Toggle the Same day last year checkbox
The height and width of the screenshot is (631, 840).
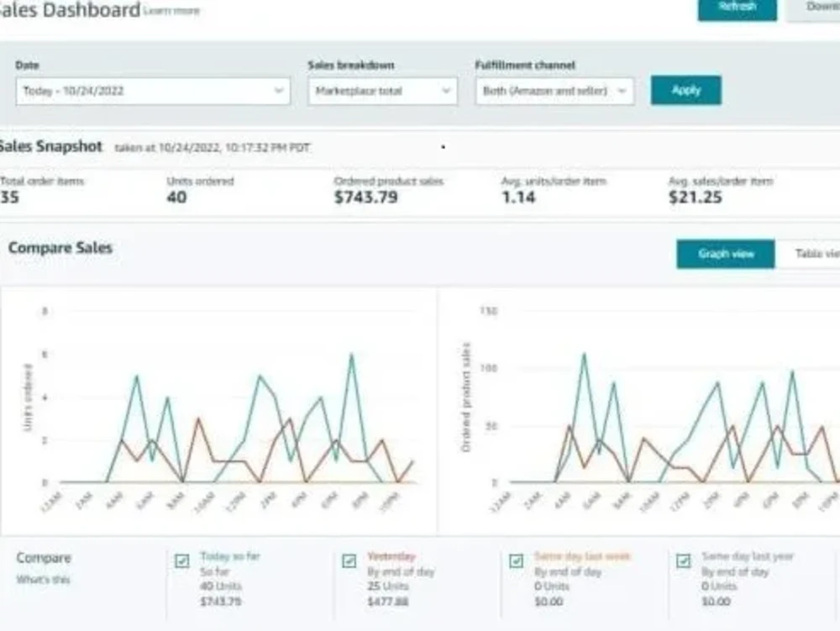(x=683, y=560)
